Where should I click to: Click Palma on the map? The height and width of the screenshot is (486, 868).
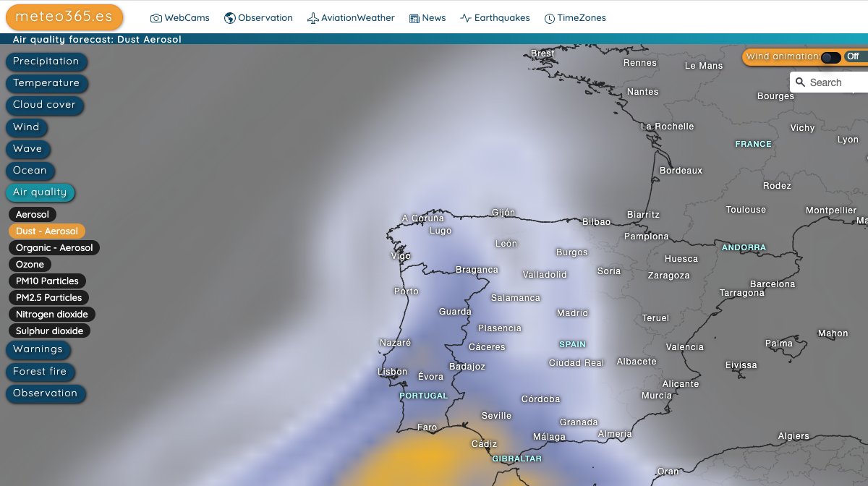coord(779,344)
